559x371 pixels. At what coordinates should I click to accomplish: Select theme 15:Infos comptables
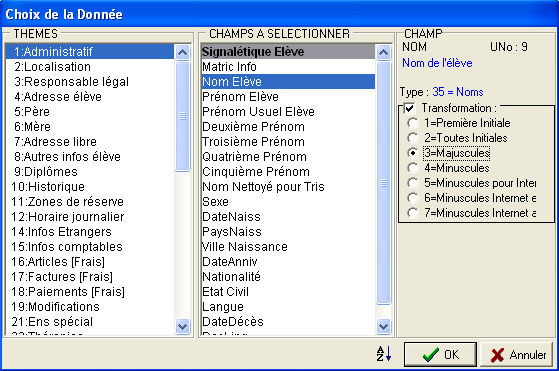[x=89, y=246]
